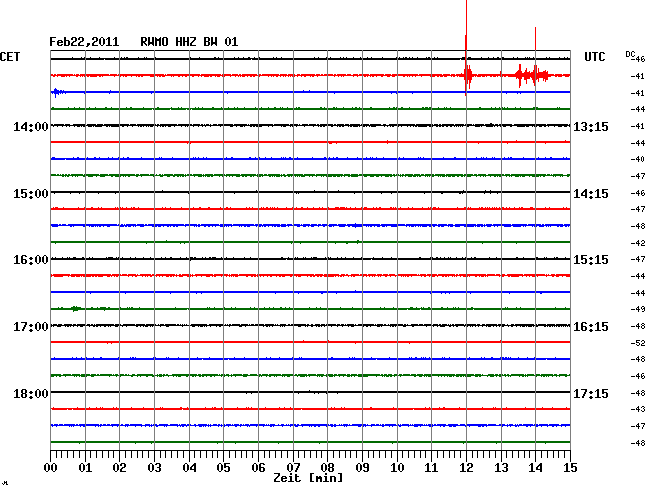Click the black trace beside the 18:00 label
Viewport: 650px width, 494px height.
tap(310, 392)
